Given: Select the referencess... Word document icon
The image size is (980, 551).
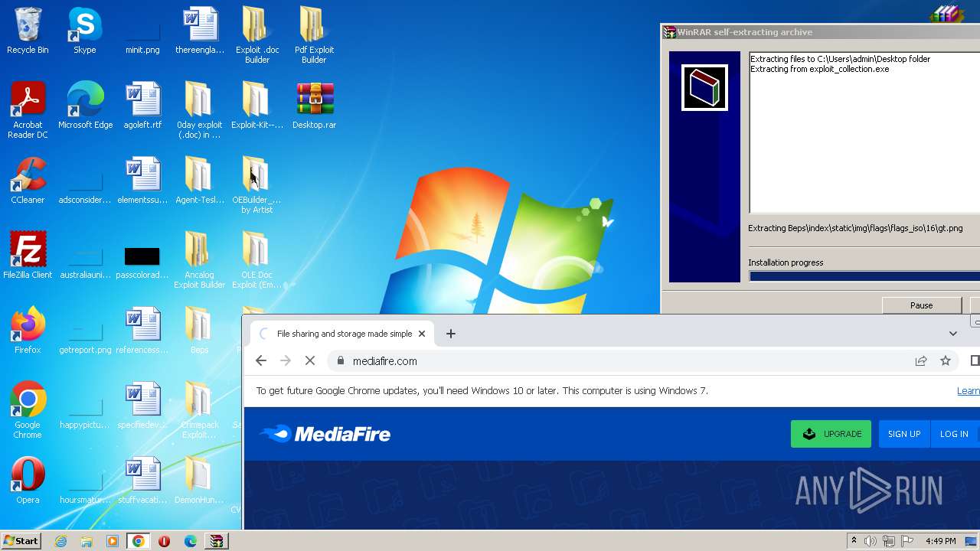Looking at the screenshot, I should 142,331.
